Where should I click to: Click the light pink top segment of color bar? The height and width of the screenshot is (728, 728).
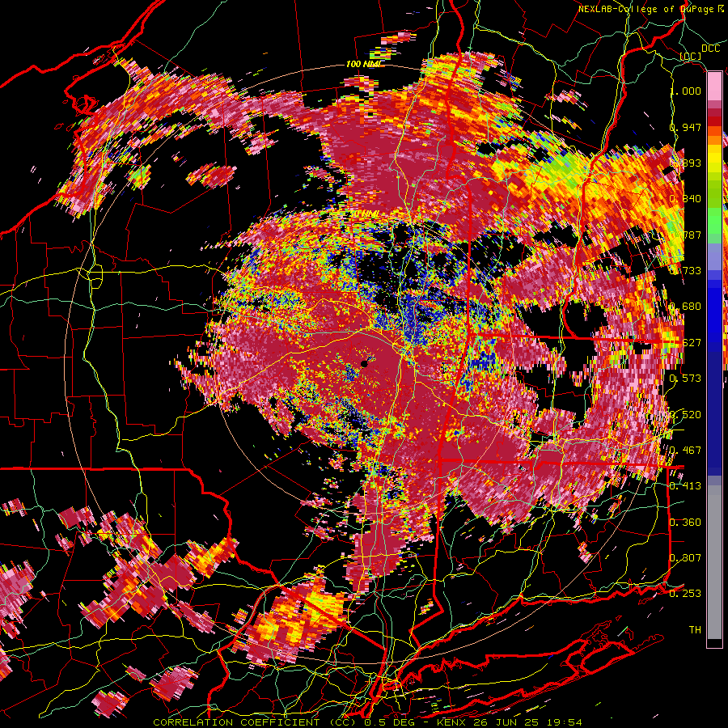click(x=714, y=86)
